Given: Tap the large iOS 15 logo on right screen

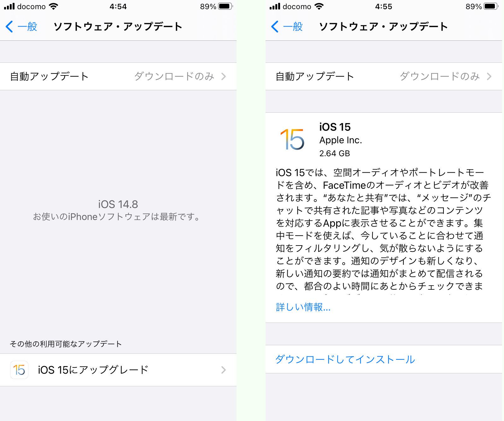Looking at the screenshot, I should click(x=292, y=139).
